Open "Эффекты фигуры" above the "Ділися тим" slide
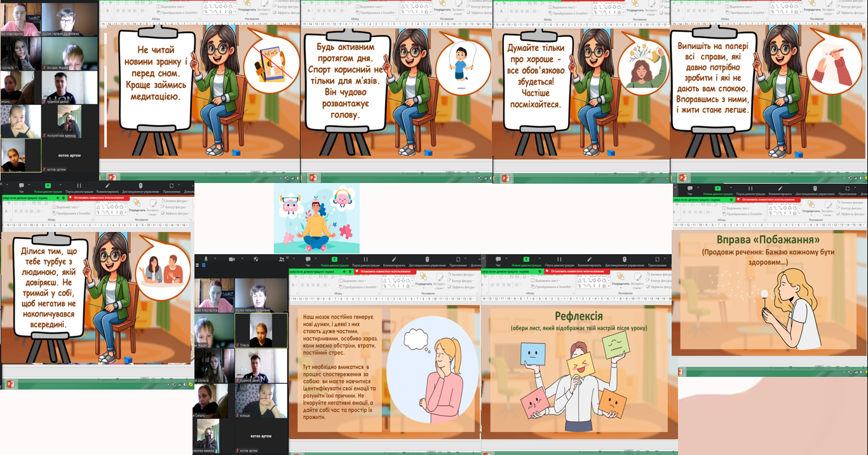Viewport: 868px width, 455px height. coord(175,214)
